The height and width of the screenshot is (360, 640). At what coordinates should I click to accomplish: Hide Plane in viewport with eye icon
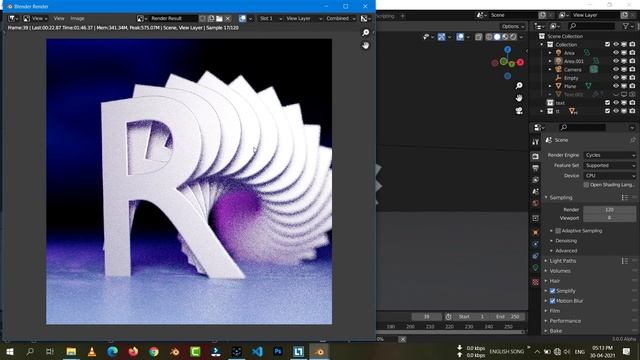click(x=616, y=86)
